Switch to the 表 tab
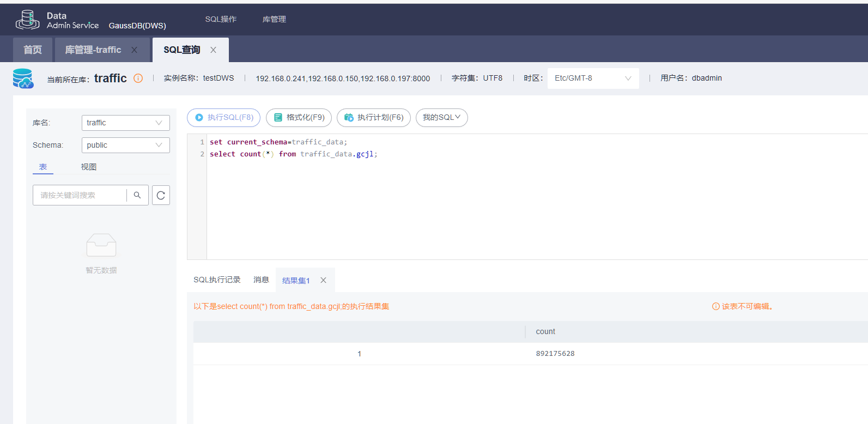This screenshot has width=868, height=424. (43, 167)
